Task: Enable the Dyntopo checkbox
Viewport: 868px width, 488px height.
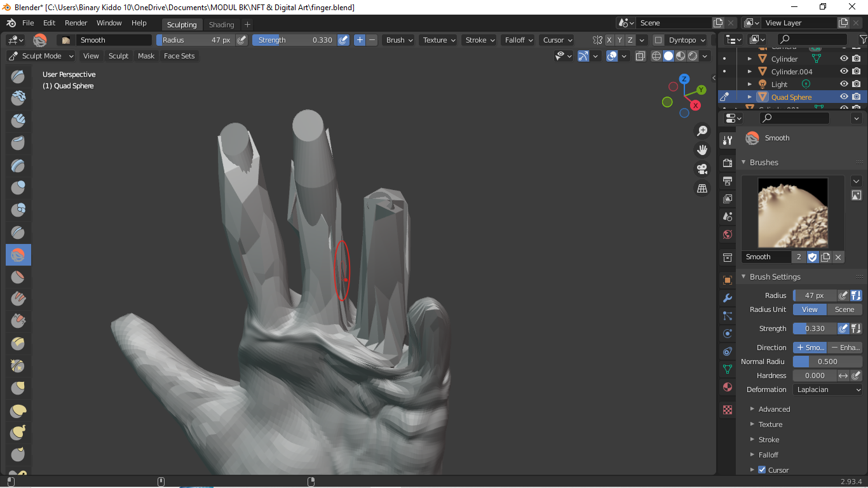Action: (x=658, y=40)
